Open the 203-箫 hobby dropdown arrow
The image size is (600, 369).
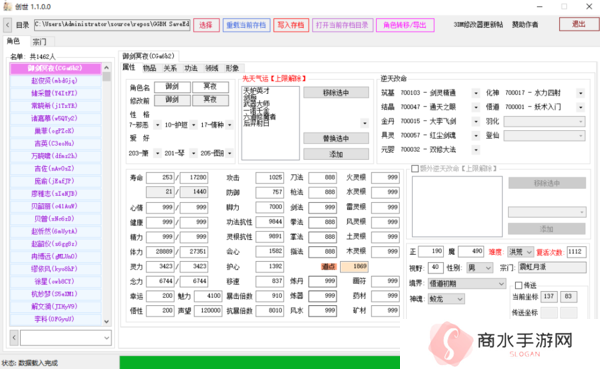coord(158,153)
